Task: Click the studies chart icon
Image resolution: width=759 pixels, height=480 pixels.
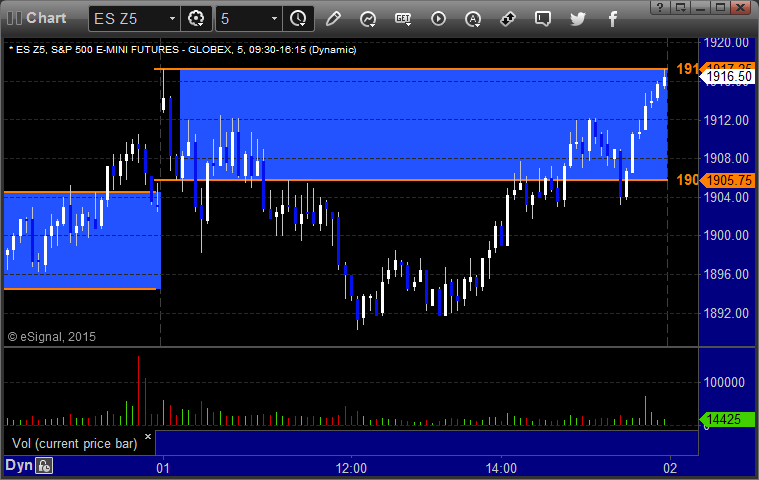Action: [368, 19]
